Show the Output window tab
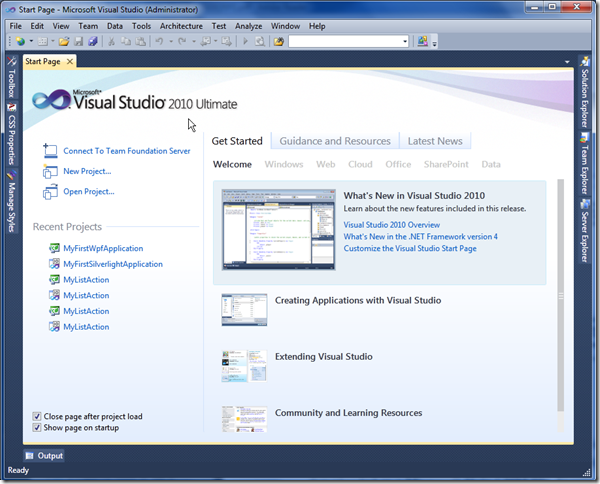The height and width of the screenshot is (484, 600). (44, 456)
